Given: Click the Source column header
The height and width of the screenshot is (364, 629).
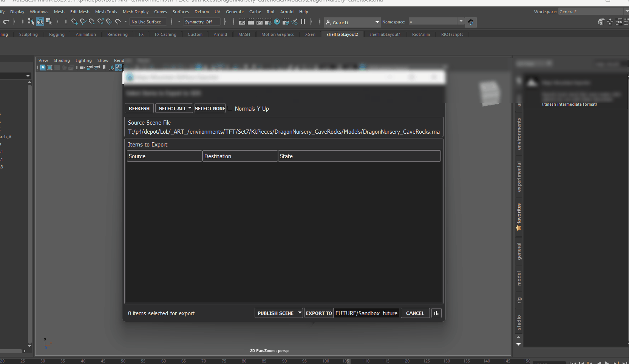Looking at the screenshot, I should pos(164,156).
